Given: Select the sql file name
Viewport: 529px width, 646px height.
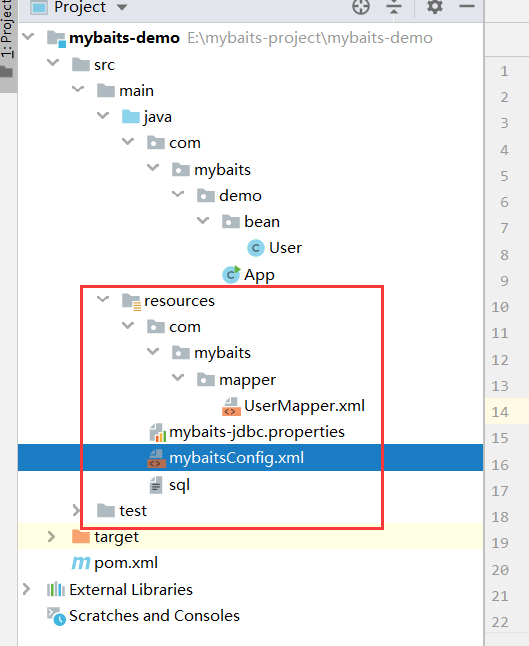Looking at the screenshot, I should (180, 485).
